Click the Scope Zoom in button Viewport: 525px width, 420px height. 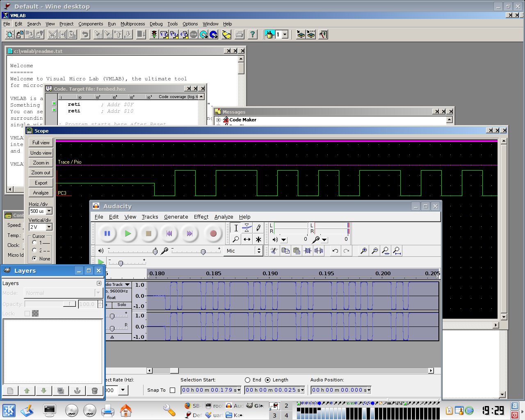pos(41,163)
